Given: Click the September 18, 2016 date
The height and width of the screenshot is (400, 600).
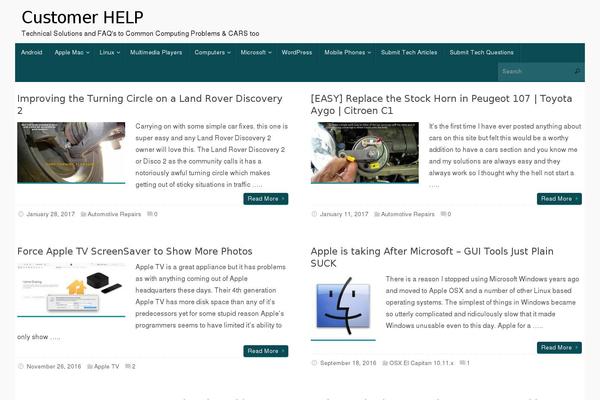Looking at the screenshot, I should coord(348,363).
